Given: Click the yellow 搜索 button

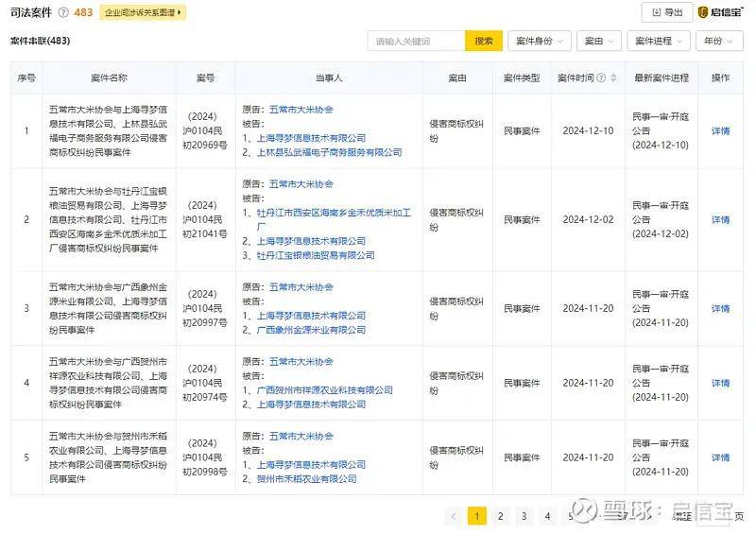Looking at the screenshot, I should (483, 42).
